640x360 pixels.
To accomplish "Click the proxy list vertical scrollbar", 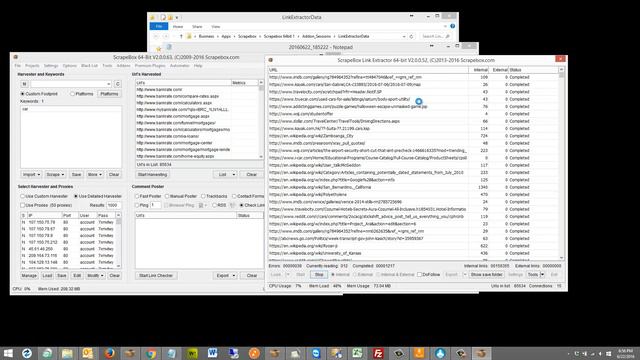I will (x=118, y=240).
